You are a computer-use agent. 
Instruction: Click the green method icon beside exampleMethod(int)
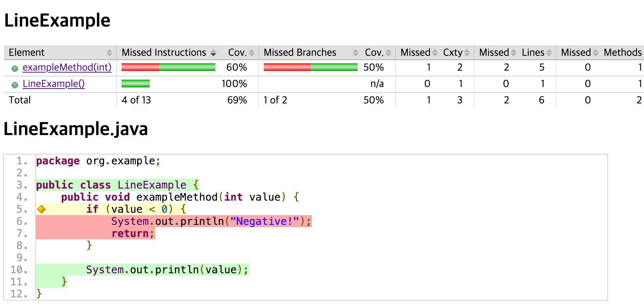15,69
